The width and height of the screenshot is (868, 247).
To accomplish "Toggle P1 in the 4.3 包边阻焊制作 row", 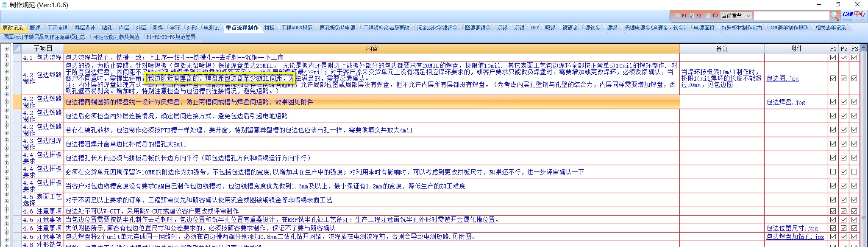I will click(833, 144).
